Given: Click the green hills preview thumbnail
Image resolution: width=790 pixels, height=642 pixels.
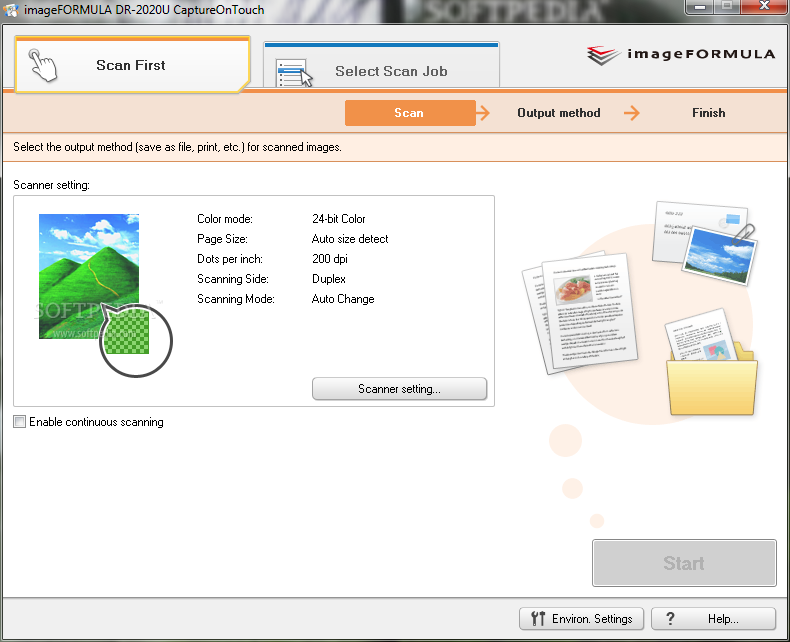Looking at the screenshot, I should [89, 276].
